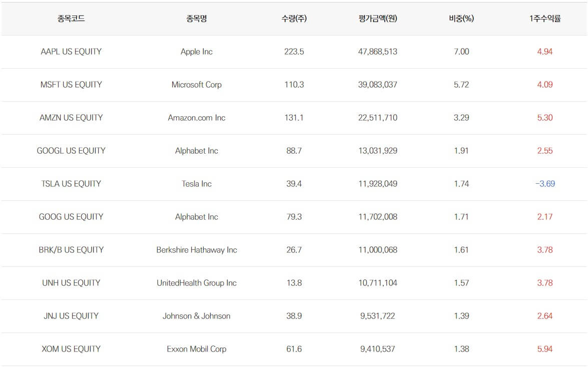Click the 평가금액(원) column header
This screenshot has width=588, height=367.
[x=378, y=19]
